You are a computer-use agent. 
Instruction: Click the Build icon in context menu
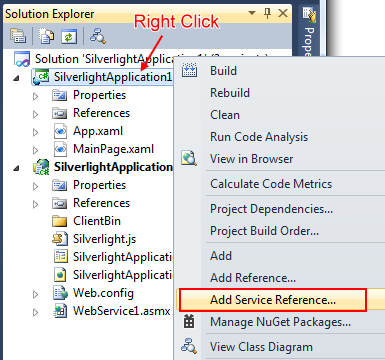click(x=189, y=71)
